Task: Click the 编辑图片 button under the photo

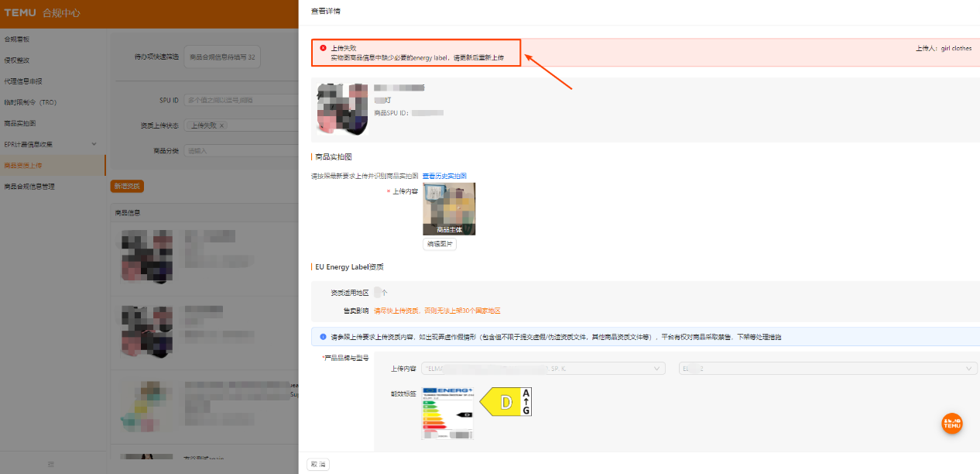Action: coord(439,243)
